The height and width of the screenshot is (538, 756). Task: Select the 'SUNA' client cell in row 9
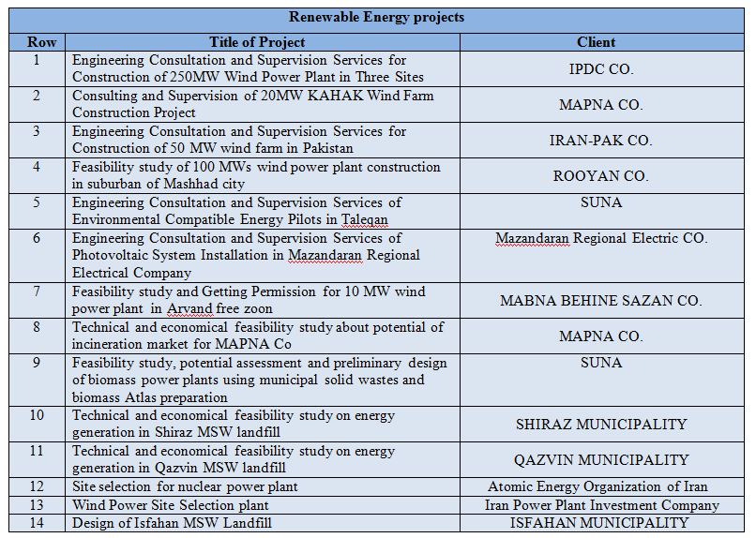(601, 381)
